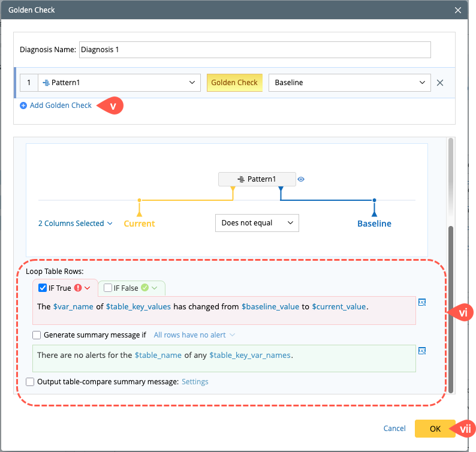Click the green check icon on IF False
This screenshot has width=476, height=452.
coord(144,288)
